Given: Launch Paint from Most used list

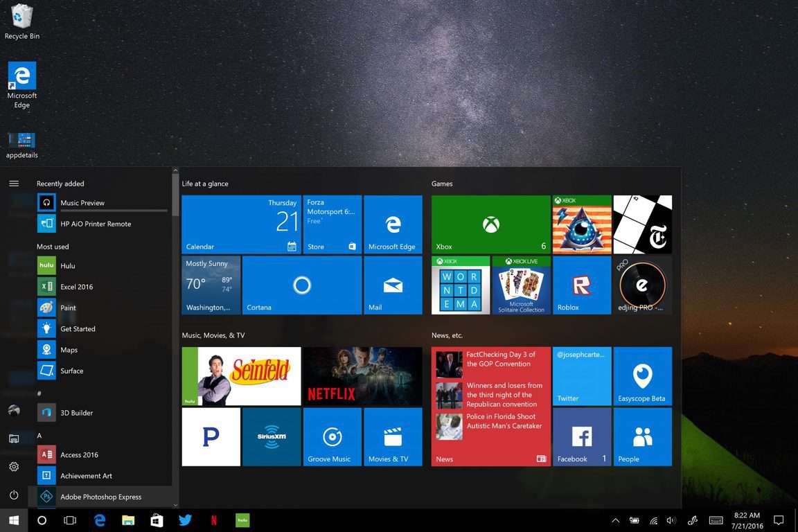Looking at the screenshot, I should coord(67,308).
